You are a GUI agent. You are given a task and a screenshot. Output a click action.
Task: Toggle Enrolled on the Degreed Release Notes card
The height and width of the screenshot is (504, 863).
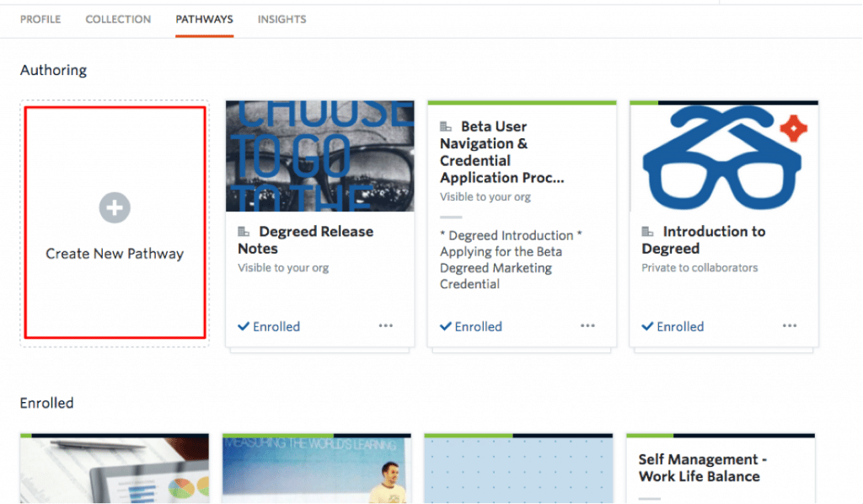click(x=269, y=326)
